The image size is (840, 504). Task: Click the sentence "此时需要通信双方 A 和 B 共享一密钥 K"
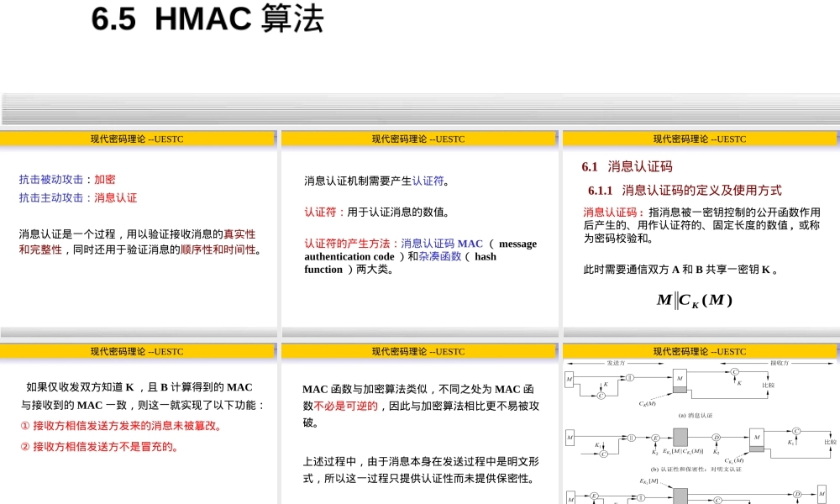point(680,270)
